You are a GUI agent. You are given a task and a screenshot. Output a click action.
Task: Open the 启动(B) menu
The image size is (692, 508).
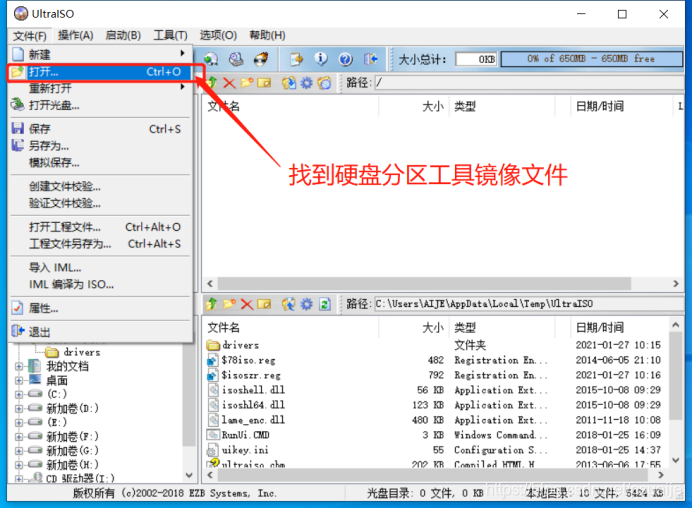(x=123, y=35)
